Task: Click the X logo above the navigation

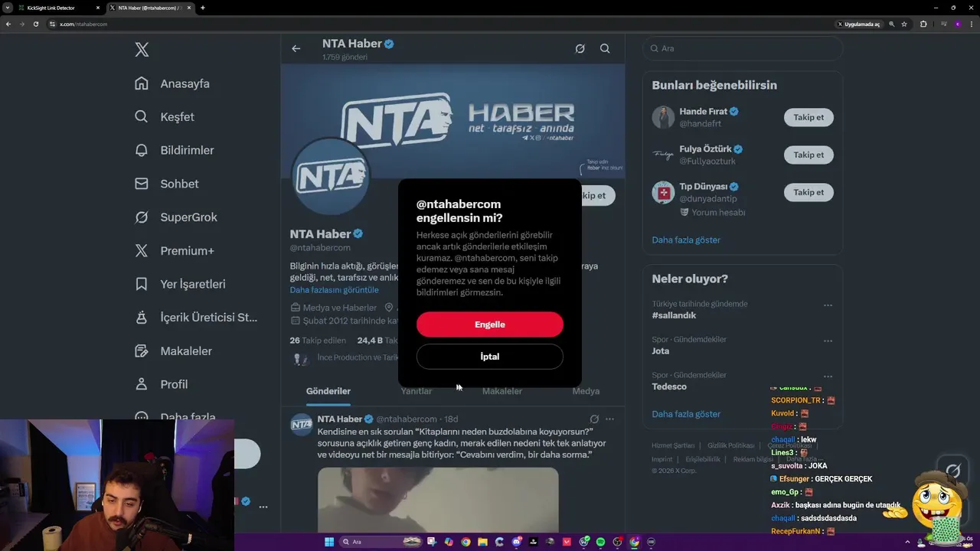Action: [x=142, y=50]
